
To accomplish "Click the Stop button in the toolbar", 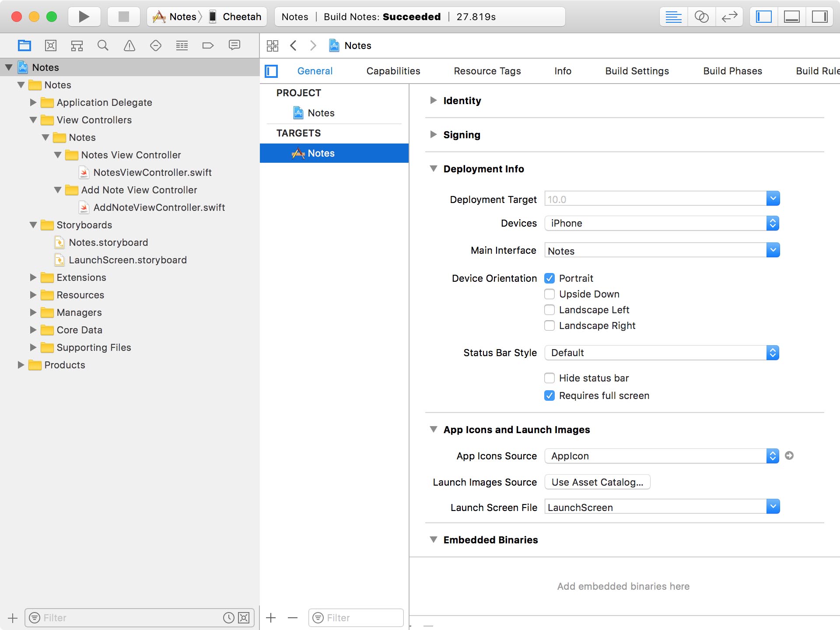I will [x=123, y=17].
